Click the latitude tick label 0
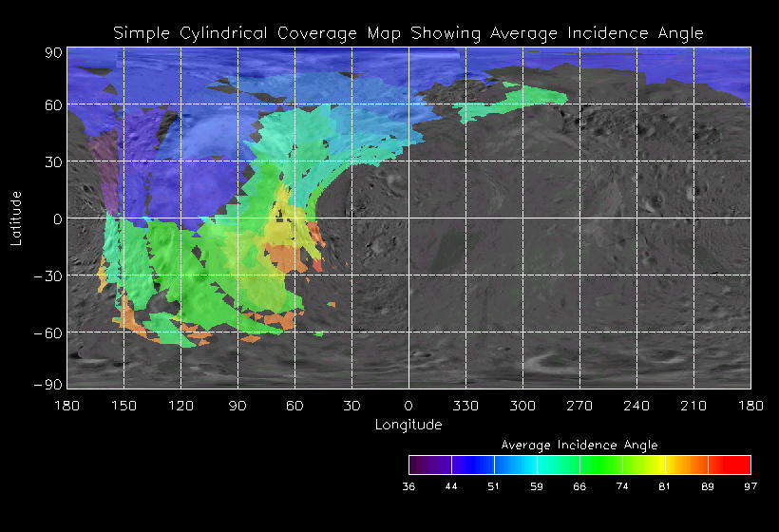 58,219
